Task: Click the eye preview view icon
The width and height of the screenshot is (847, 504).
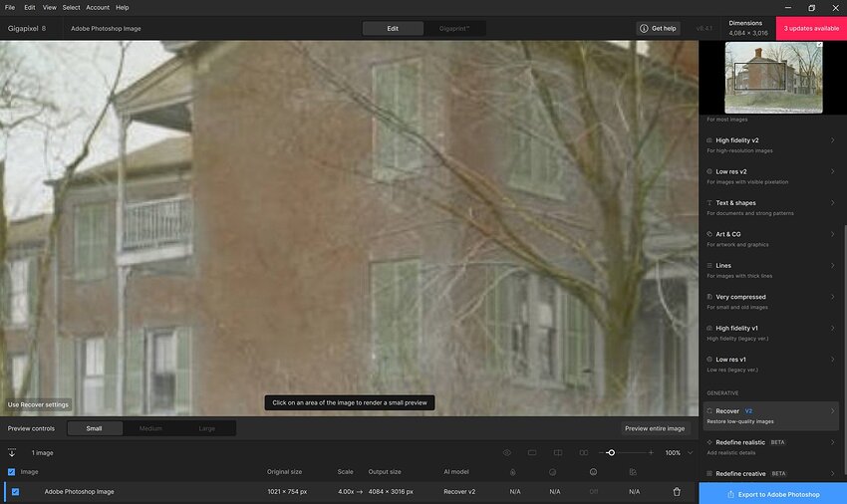Action: [506, 452]
